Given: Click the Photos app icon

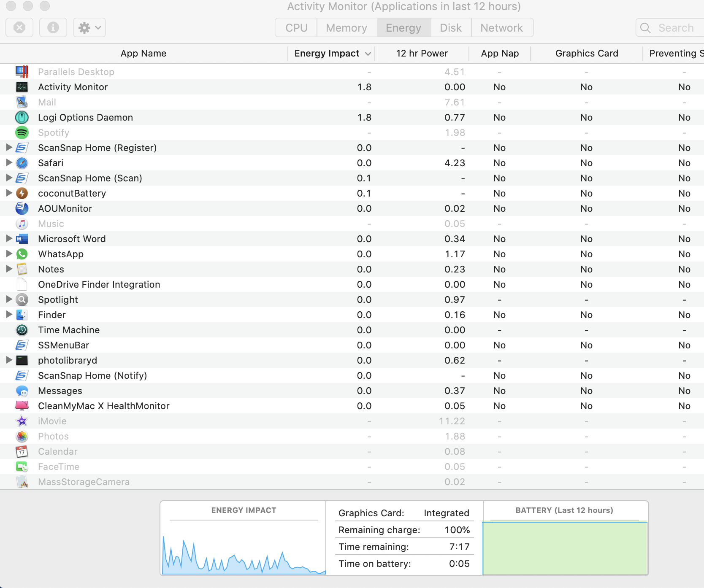Looking at the screenshot, I should pyautogui.click(x=22, y=436).
